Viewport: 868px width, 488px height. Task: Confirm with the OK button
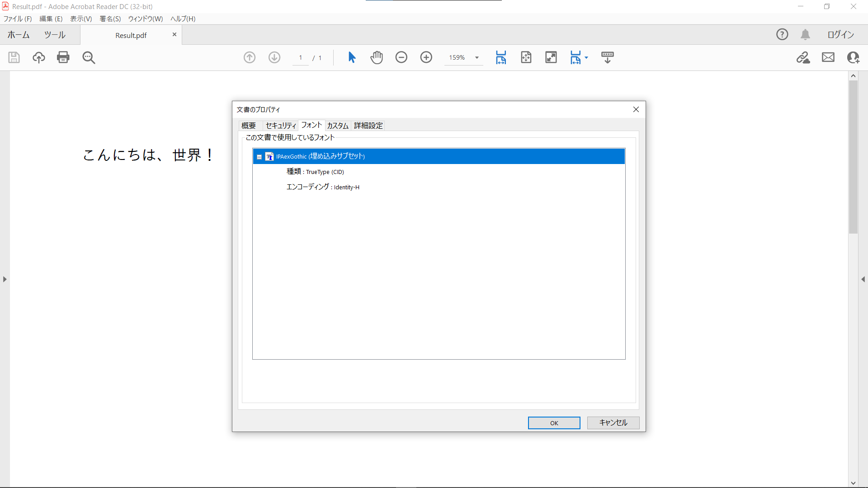pyautogui.click(x=554, y=423)
